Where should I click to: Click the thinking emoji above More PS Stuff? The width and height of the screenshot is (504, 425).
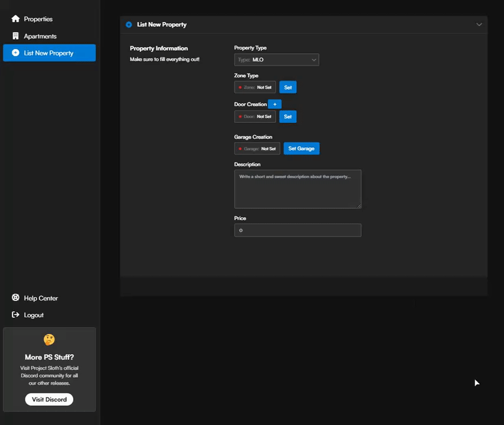click(x=49, y=339)
